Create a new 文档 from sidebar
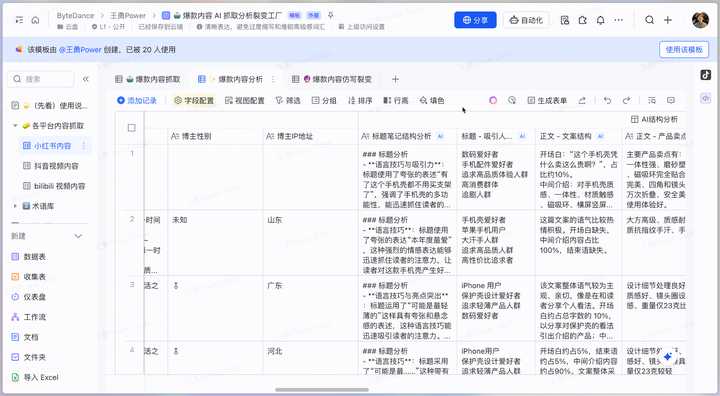720x396 pixels. [25, 337]
